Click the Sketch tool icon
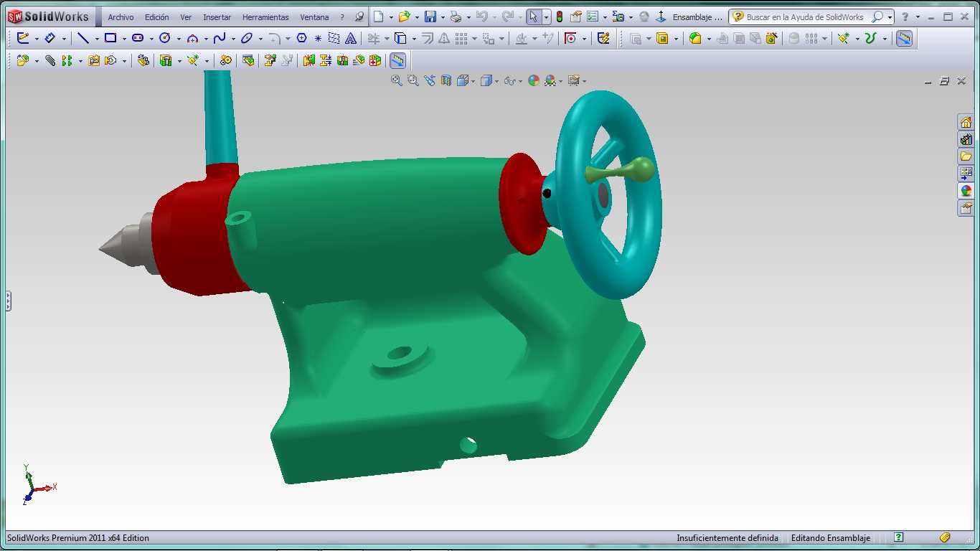 tap(23, 38)
